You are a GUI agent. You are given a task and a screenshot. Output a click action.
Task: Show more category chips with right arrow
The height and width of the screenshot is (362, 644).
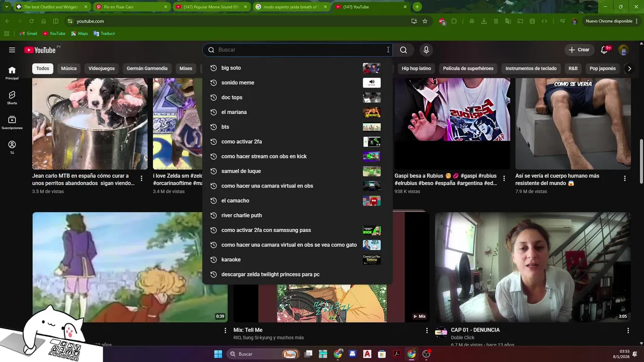coord(629,68)
